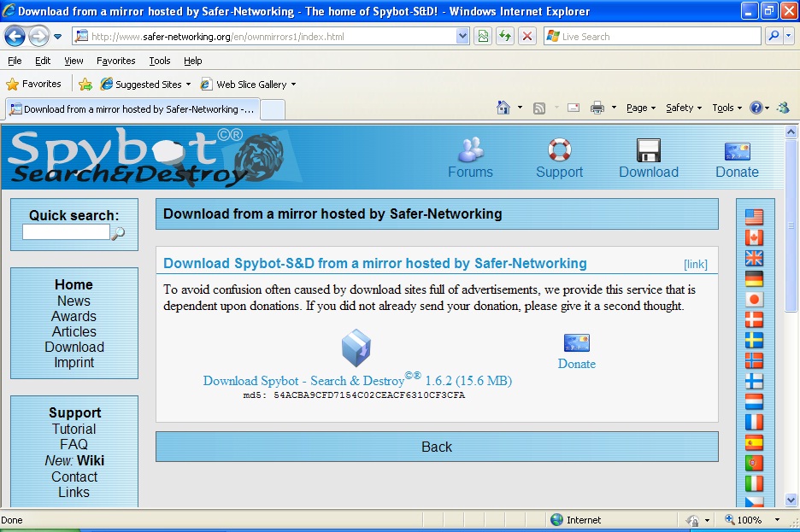Viewport: 800px width, 532px height.
Task: Open the search provider dropdown arrow
Action: tap(789, 36)
